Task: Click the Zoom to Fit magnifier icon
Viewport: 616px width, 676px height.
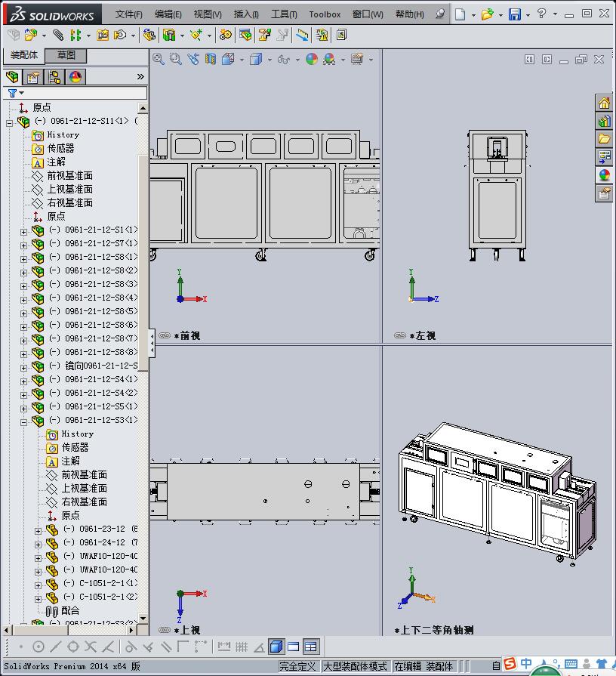Action: [x=158, y=59]
